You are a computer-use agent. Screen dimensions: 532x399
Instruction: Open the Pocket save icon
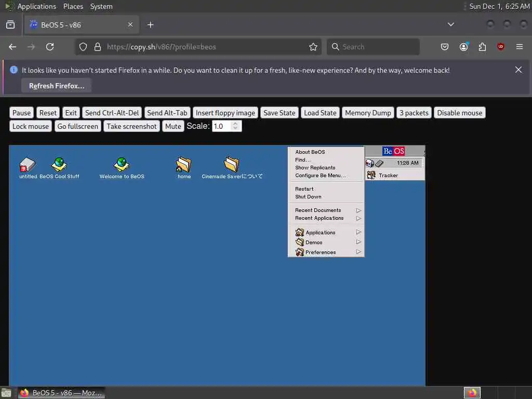pyautogui.click(x=445, y=47)
